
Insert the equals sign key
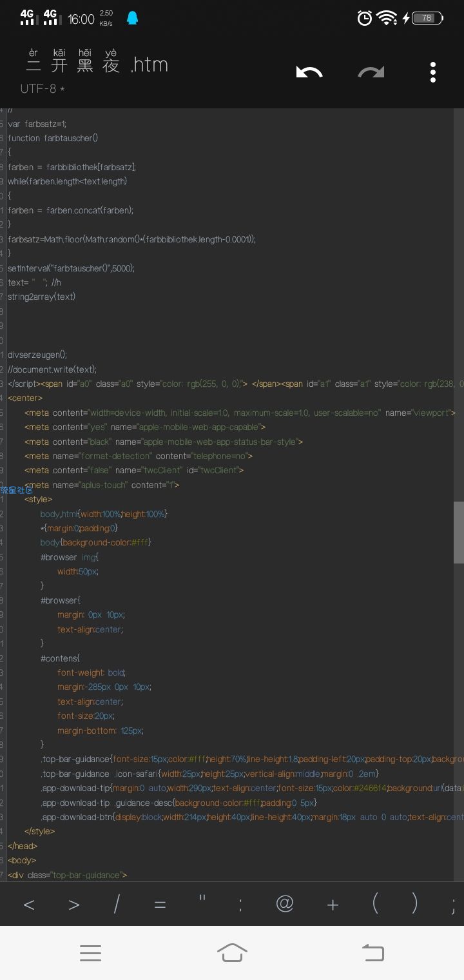coord(160,905)
